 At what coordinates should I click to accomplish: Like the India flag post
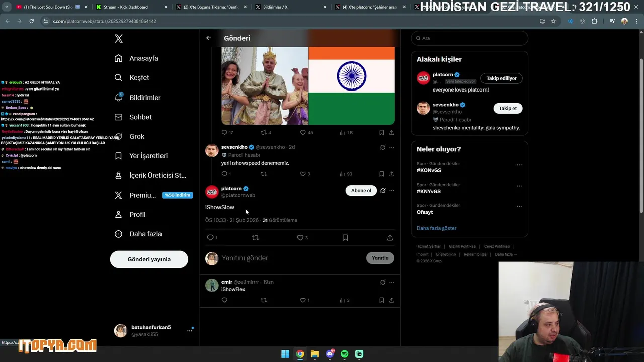click(x=303, y=133)
